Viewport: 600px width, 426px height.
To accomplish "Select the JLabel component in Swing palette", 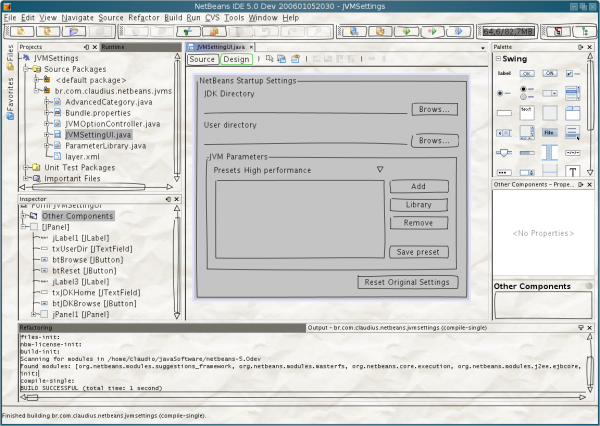I will point(506,73).
